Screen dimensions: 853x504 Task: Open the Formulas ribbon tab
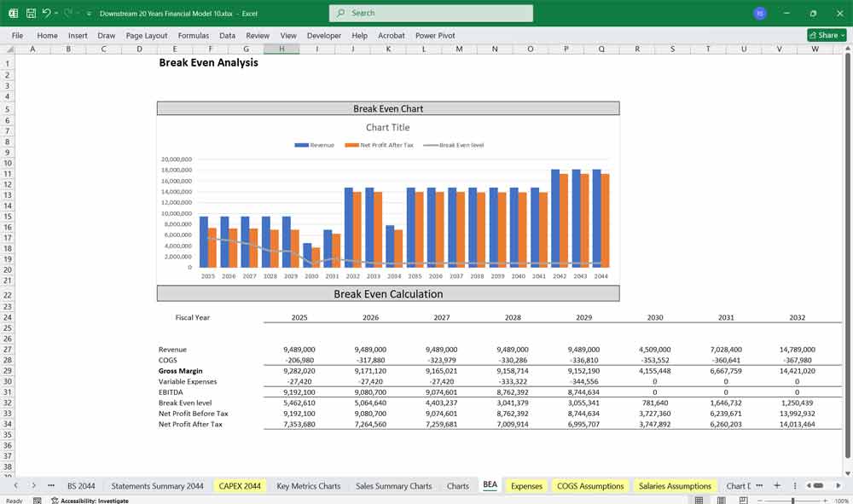point(194,36)
